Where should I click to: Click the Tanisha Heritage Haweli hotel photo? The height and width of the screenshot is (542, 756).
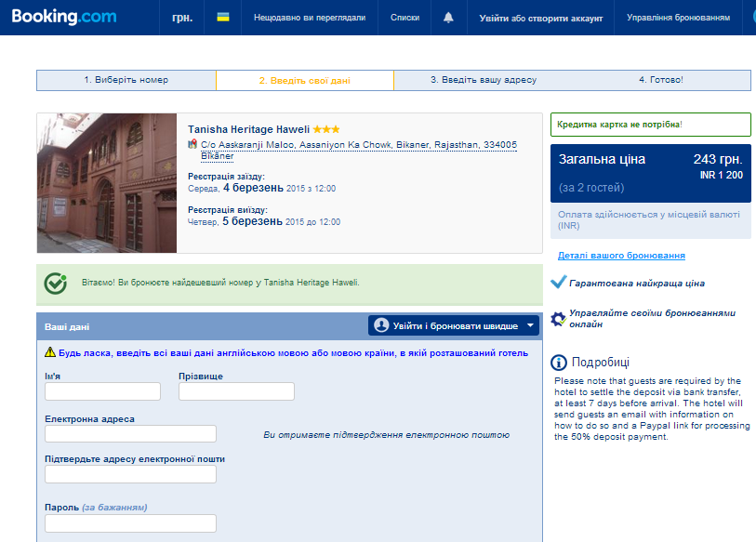coord(107,183)
